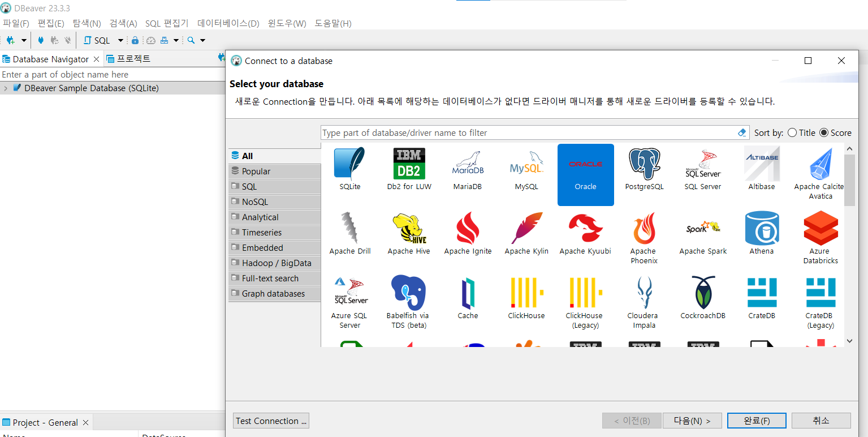
Task: Open the SQL 편집기 menu
Action: [x=167, y=23]
